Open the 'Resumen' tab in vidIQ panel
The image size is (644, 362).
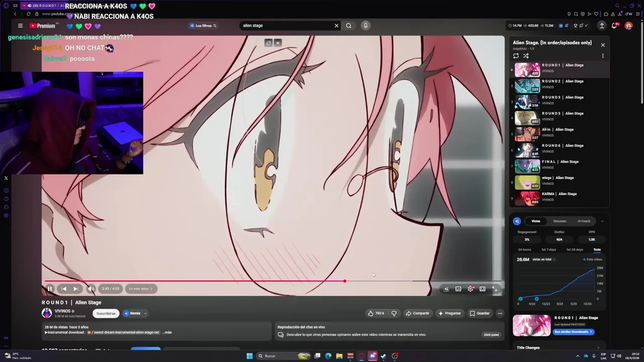pos(559,221)
